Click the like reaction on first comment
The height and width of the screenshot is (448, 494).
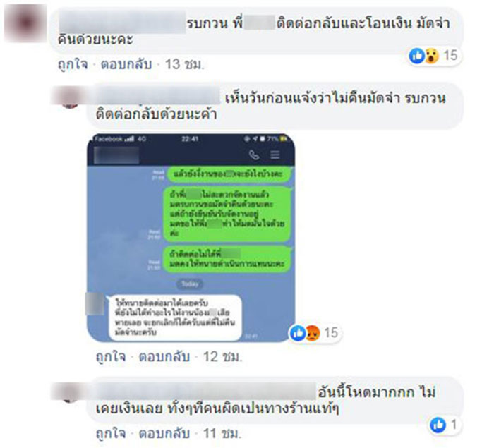[x=416, y=56]
